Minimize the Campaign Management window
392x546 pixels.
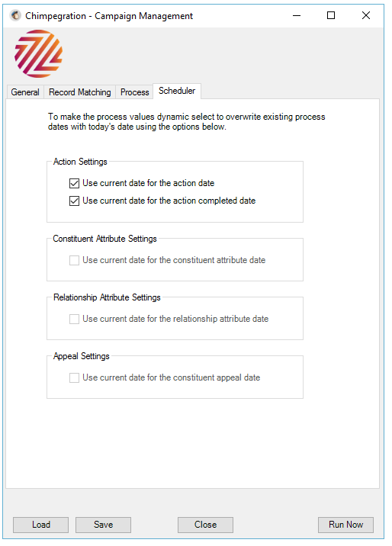(296, 16)
